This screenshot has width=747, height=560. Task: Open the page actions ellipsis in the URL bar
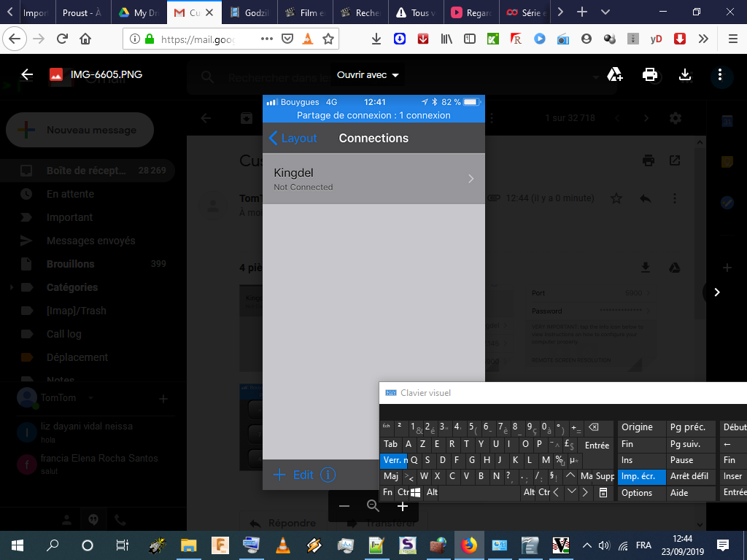click(267, 39)
